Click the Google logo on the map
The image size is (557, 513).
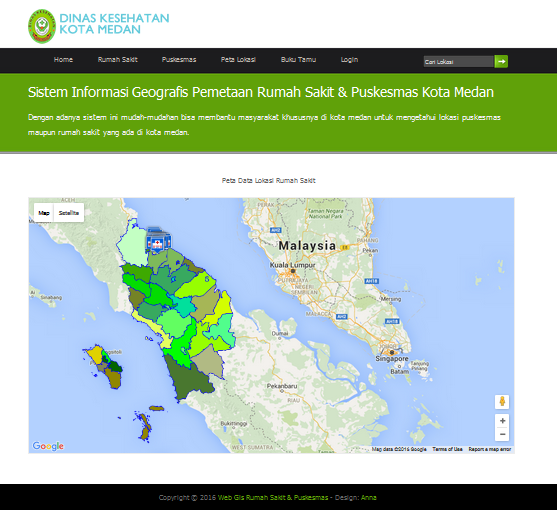[x=48, y=446]
